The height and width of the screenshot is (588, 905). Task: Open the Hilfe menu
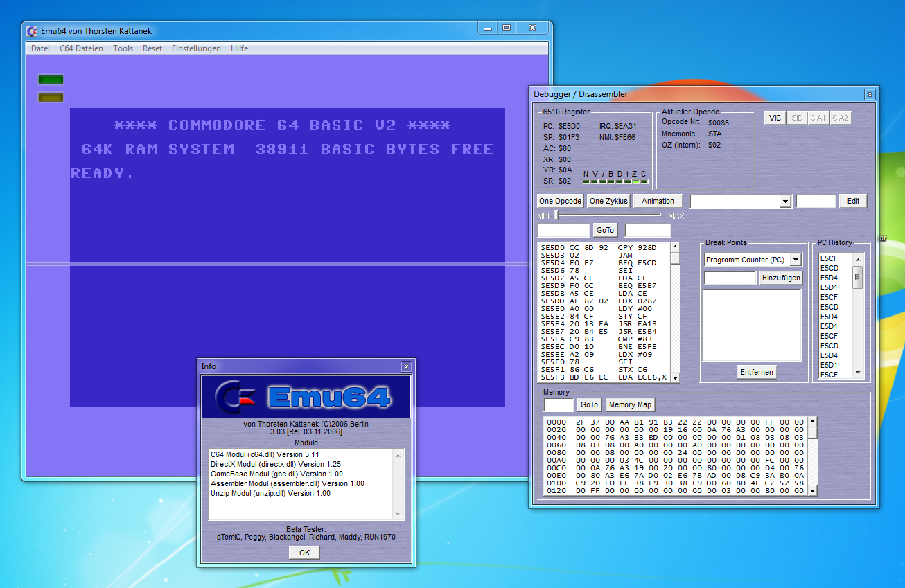(239, 48)
